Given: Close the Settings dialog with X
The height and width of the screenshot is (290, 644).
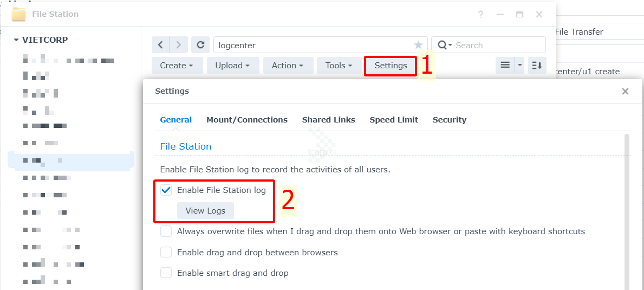Looking at the screenshot, I should (625, 92).
